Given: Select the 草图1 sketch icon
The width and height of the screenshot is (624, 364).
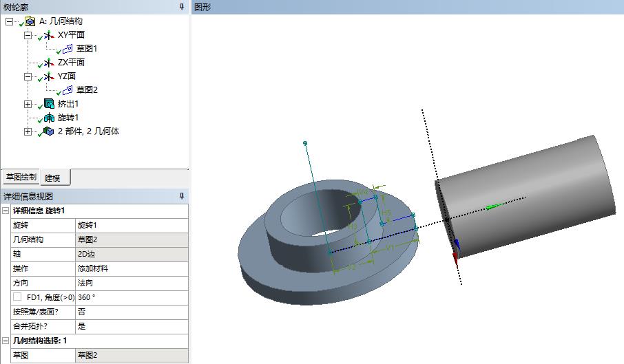Looking at the screenshot, I should [67, 49].
